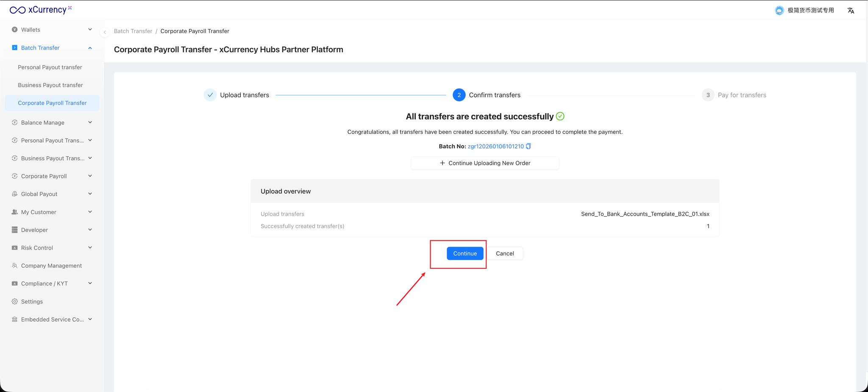Screen dimensions: 868x392
Task: Expand the Risk Control section
Action: point(90,248)
